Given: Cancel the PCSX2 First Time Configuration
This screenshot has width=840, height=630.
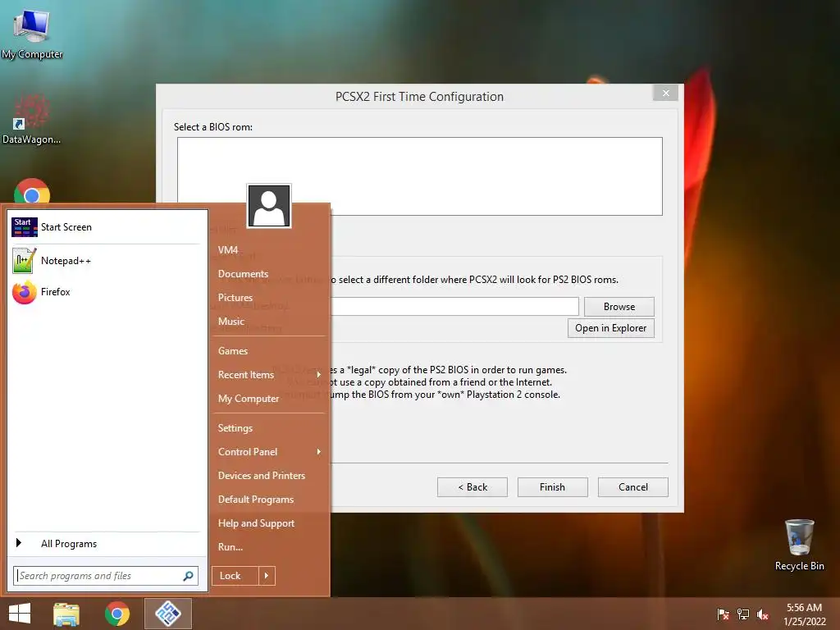Looking at the screenshot, I should (x=632, y=487).
